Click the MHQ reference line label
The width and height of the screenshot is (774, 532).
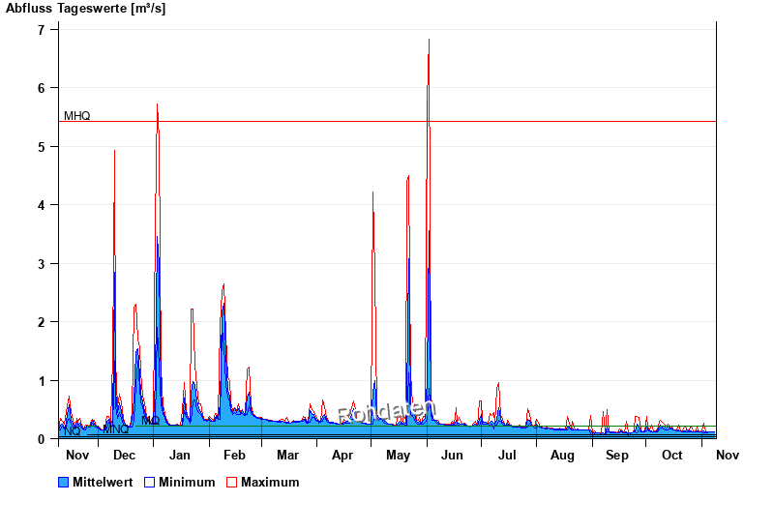click(77, 116)
